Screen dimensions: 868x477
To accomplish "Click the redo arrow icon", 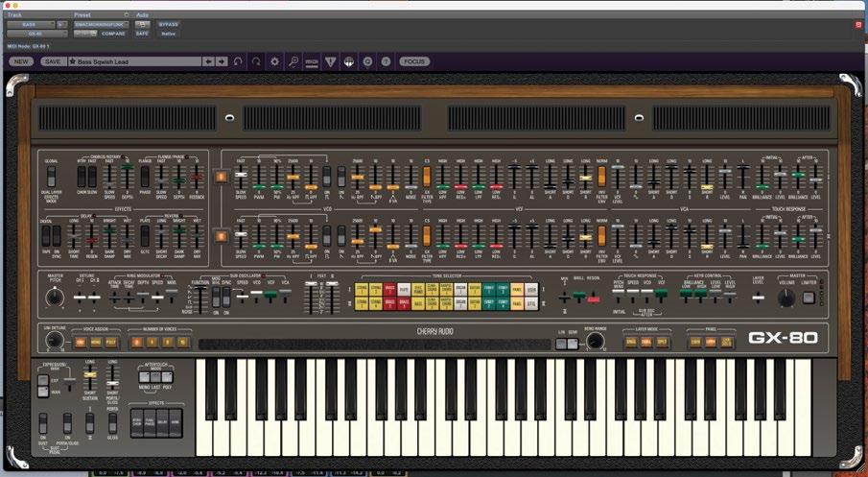I will [x=256, y=61].
